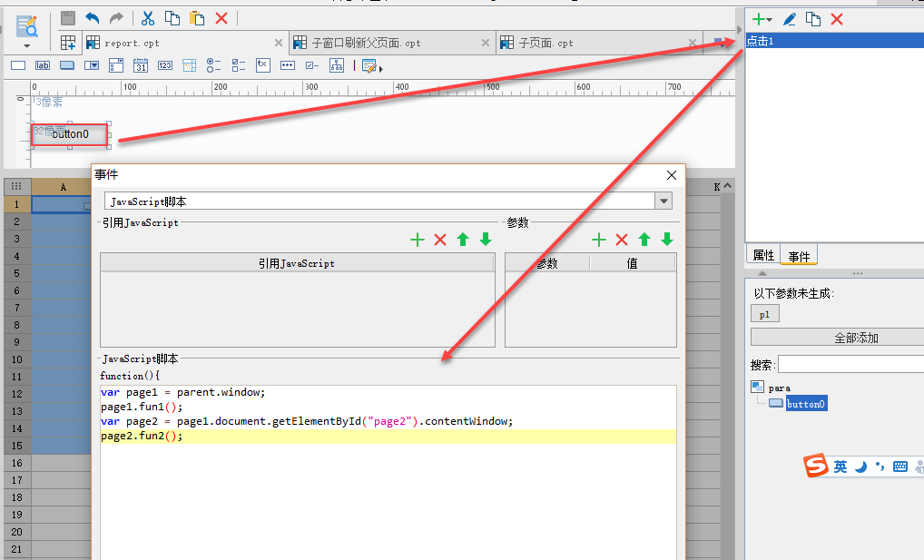This screenshot has height=560, width=924.
Task: Select the number 123 widget icon
Action: 165,65
